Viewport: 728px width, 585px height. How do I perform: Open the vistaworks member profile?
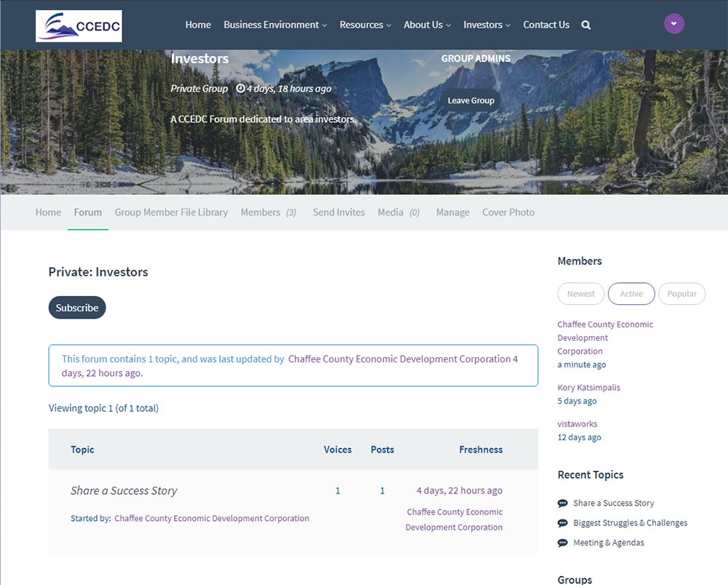pyautogui.click(x=577, y=423)
